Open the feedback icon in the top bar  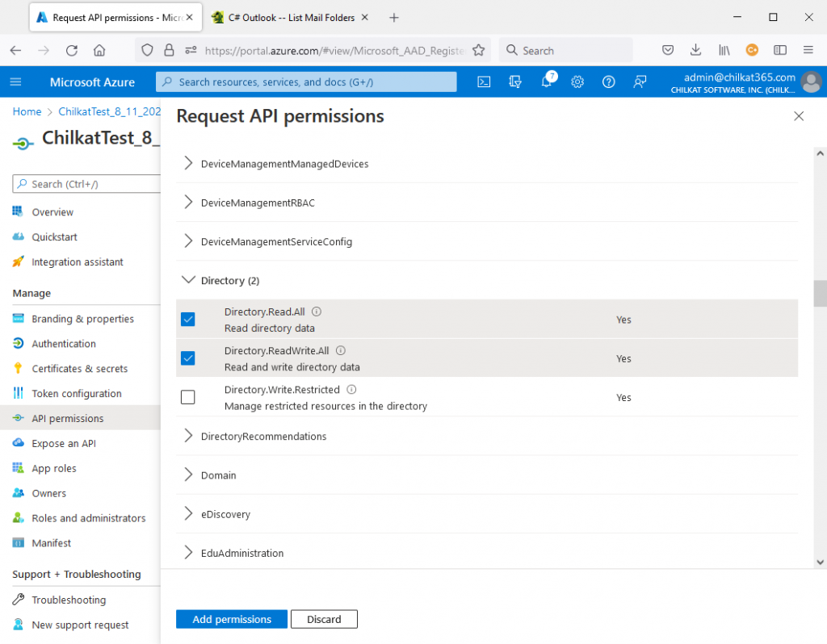(639, 82)
